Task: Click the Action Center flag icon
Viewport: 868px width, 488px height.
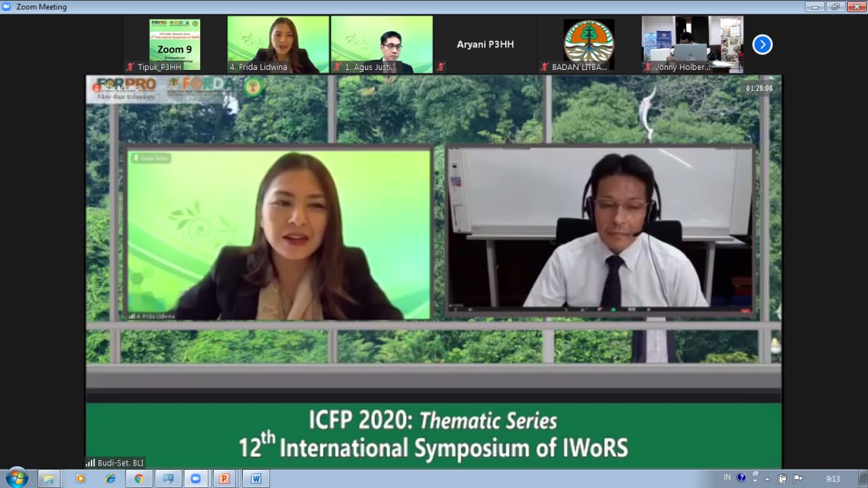Action: 798,478
